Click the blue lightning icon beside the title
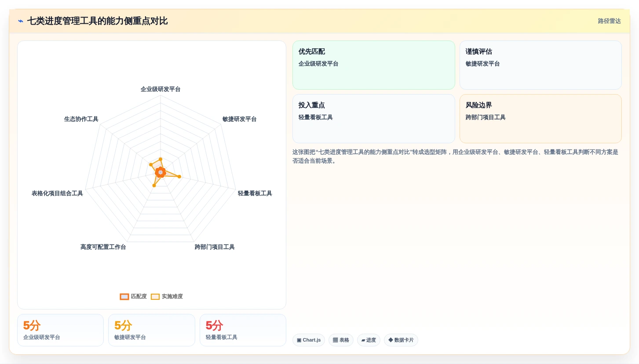The image size is (639, 364). tap(21, 21)
